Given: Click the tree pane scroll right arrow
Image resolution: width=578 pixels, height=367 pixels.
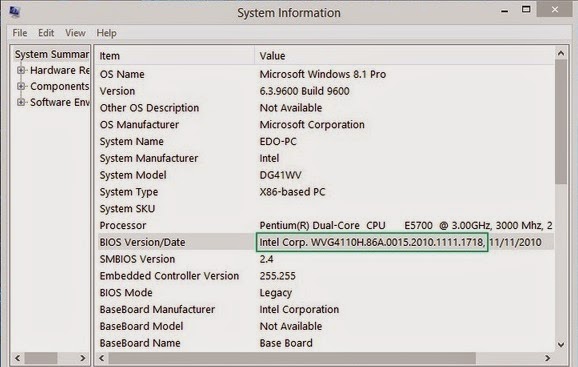Looking at the screenshot, I should (x=82, y=358).
